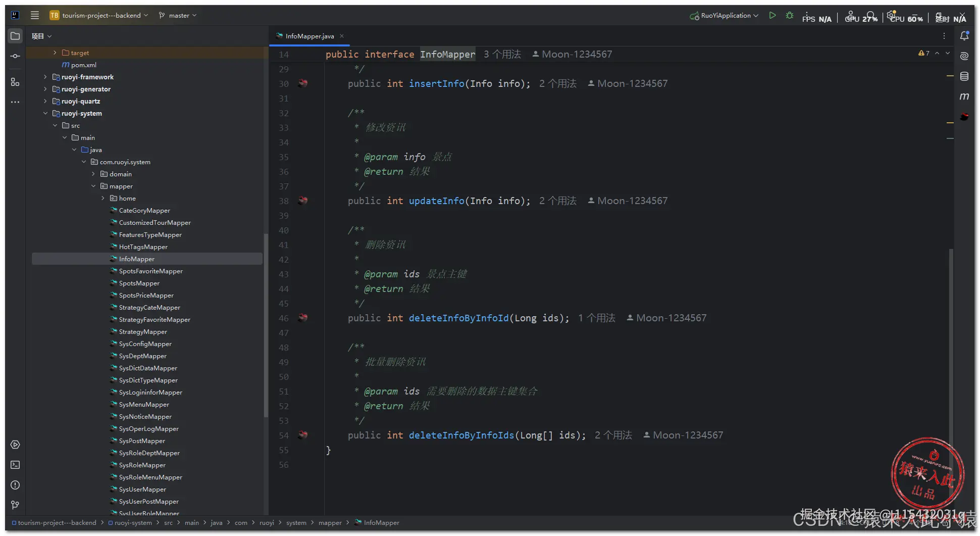Open the Services tool window icon

(x=15, y=445)
